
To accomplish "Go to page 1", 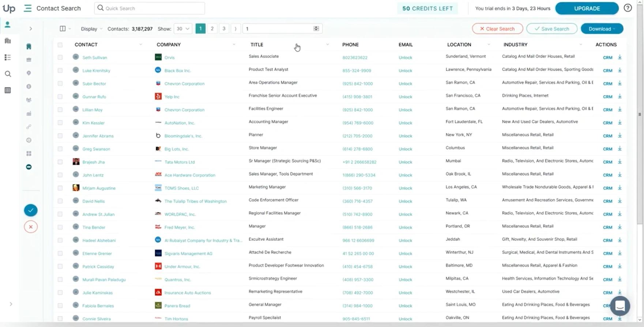I will [x=200, y=28].
